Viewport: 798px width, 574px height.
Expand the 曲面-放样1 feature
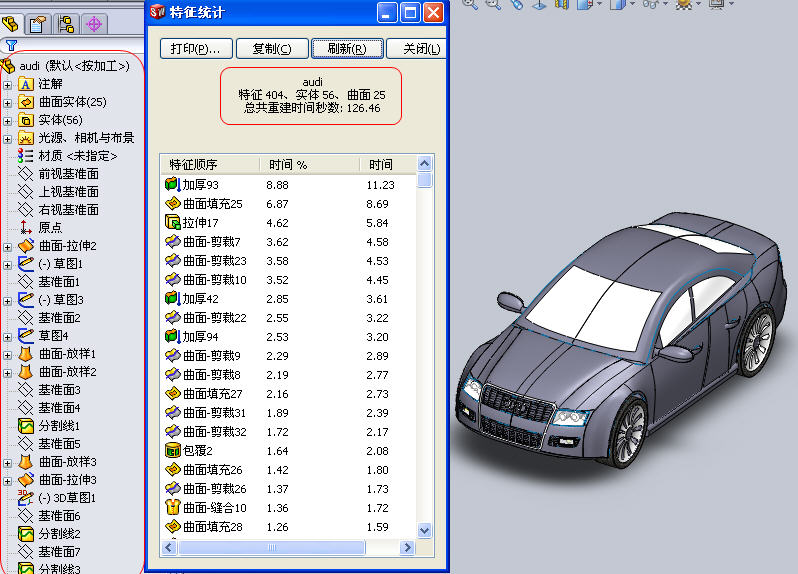click(x=7, y=355)
